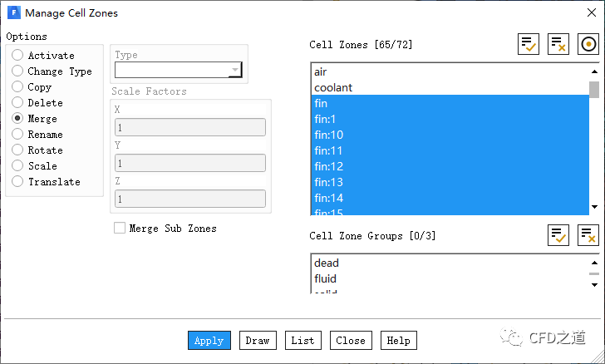Enable the Activate radio option
The image size is (605, 364).
click(17, 56)
